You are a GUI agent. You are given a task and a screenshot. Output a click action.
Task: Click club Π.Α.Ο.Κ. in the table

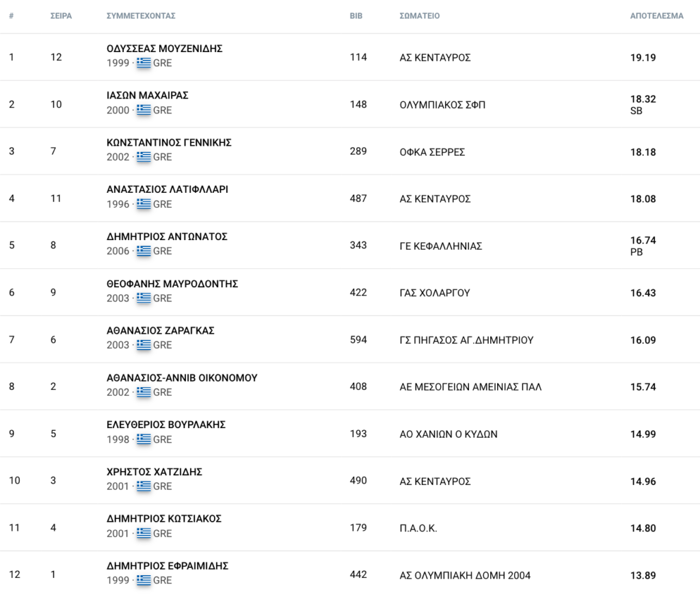[x=418, y=528]
